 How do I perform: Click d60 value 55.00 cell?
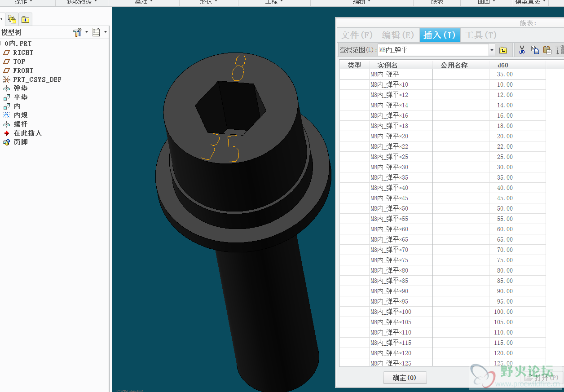[x=517, y=219]
